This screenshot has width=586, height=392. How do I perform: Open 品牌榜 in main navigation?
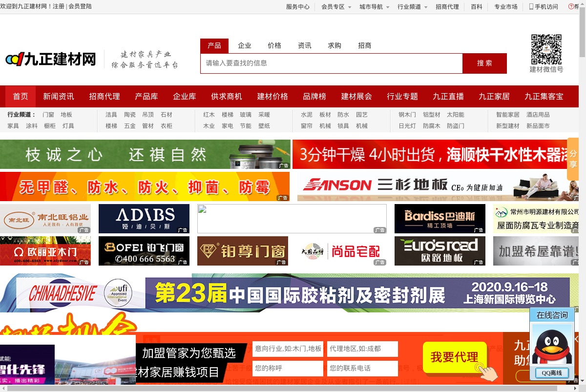[314, 97]
